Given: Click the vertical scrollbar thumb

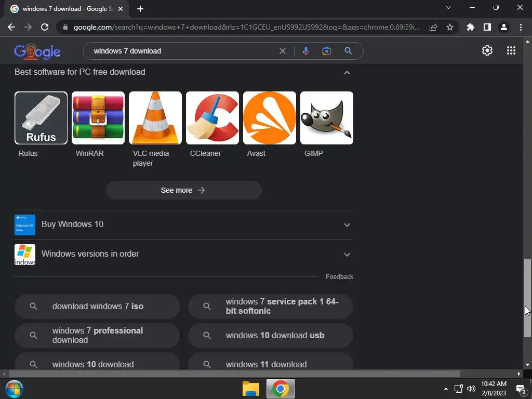Looking at the screenshot, I should (x=527, y=298).
